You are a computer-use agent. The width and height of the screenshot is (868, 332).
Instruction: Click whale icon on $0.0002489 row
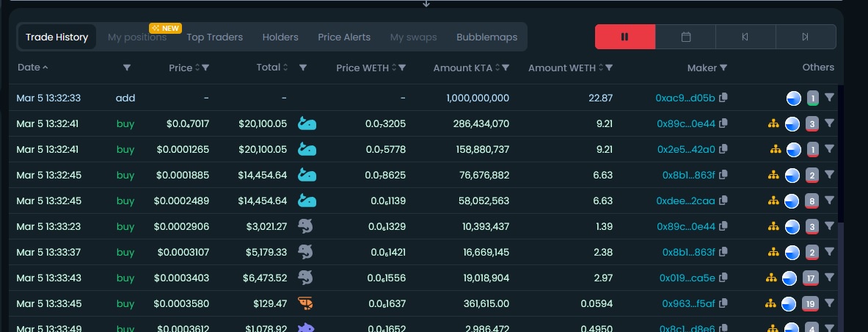click(x=307, y=200)
